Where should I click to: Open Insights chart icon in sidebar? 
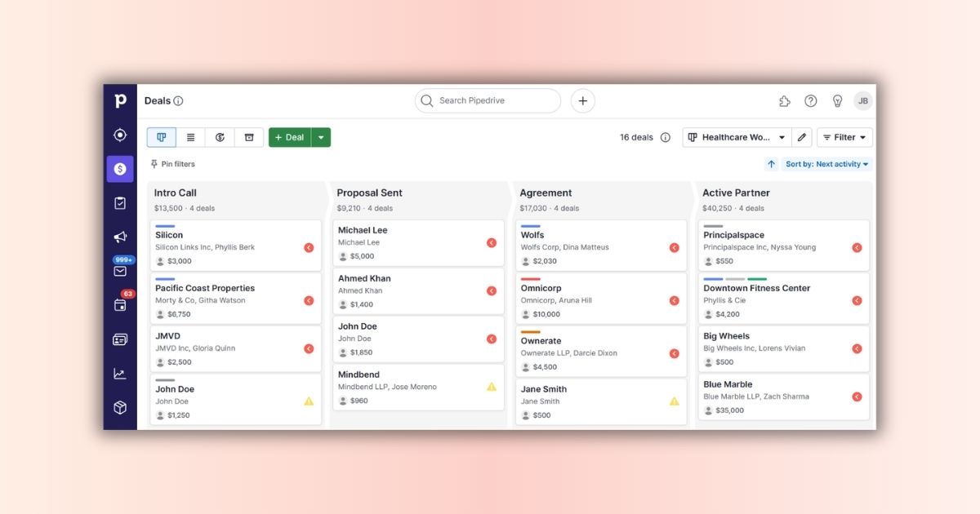(120, 374)
